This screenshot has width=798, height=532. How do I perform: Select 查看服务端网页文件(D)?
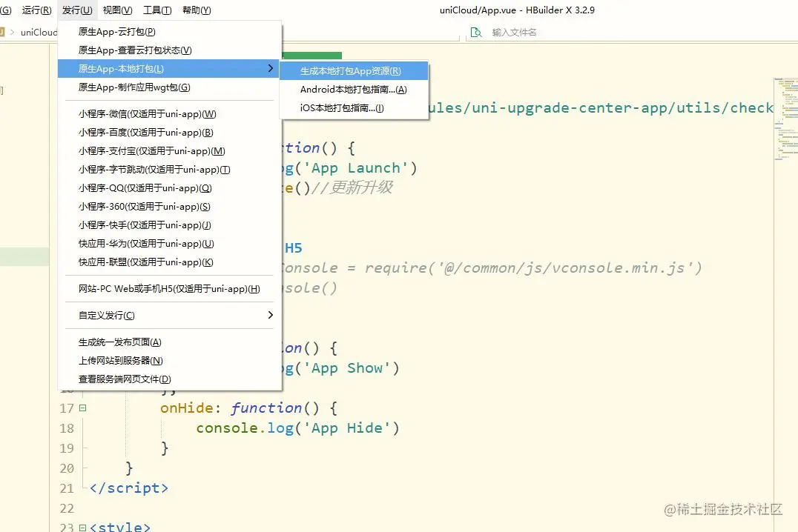[170, 379]
